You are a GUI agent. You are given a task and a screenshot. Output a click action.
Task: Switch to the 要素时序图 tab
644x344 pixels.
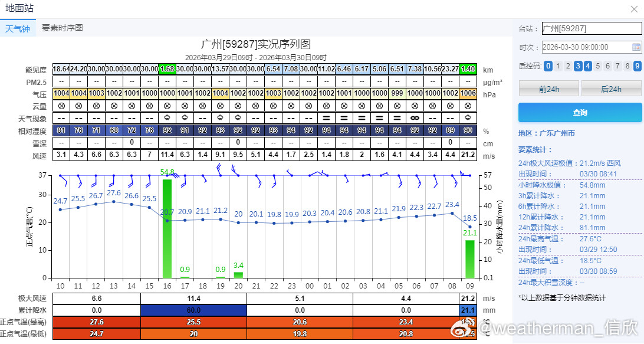tap(63, 28)
